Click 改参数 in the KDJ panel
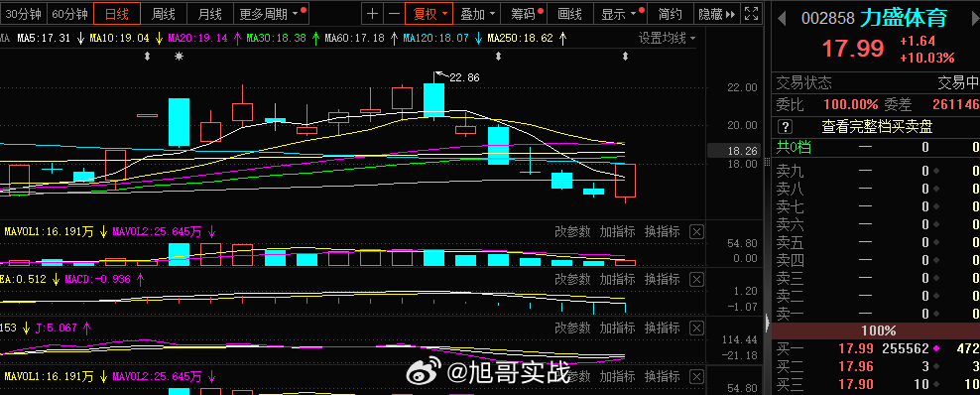The image size is (980, 395). (572, 328)
